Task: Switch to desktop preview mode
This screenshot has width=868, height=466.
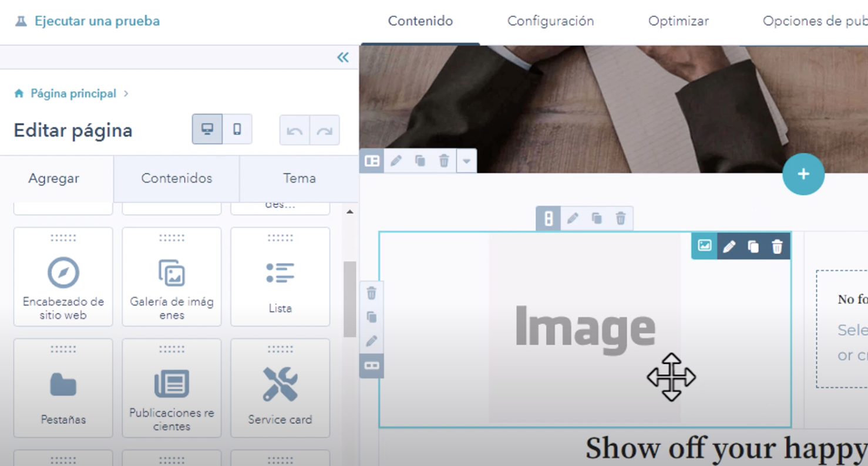Action: click(x=207, y=129)
